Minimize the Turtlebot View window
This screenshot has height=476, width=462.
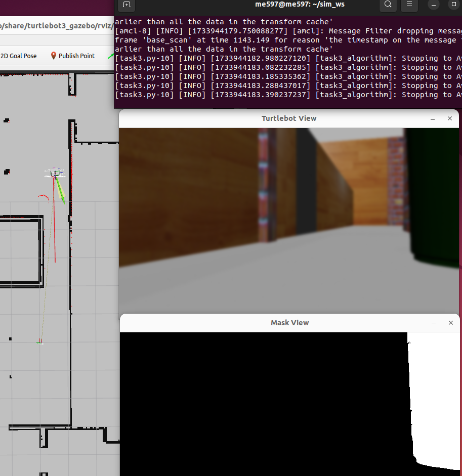[x=433, y=119]
